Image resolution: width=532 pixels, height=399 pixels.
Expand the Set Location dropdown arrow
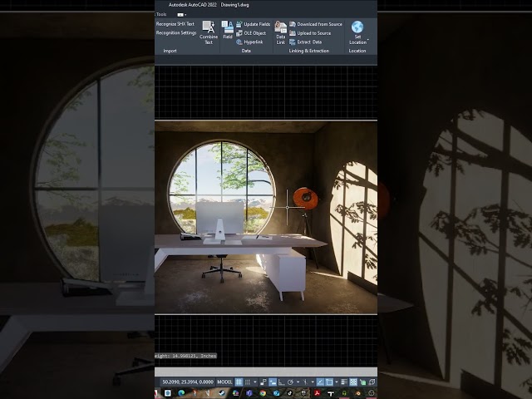coord(368,41)
